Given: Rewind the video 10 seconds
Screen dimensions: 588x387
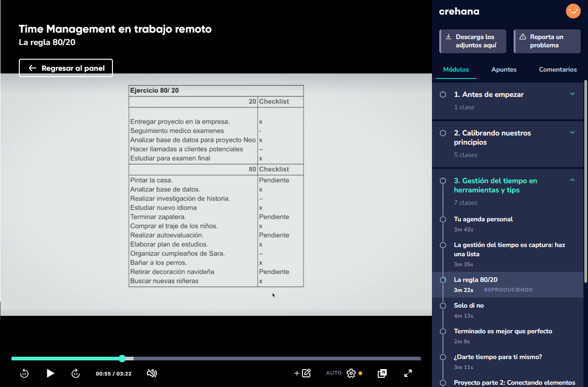Looking at the screenshot, I should click(x=24, y=373).
